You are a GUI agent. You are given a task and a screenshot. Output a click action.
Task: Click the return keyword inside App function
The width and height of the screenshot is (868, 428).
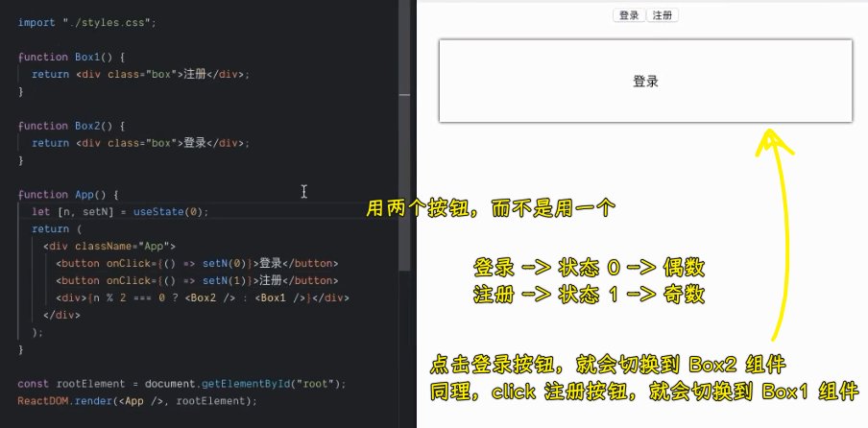click(x=50, y=228)
